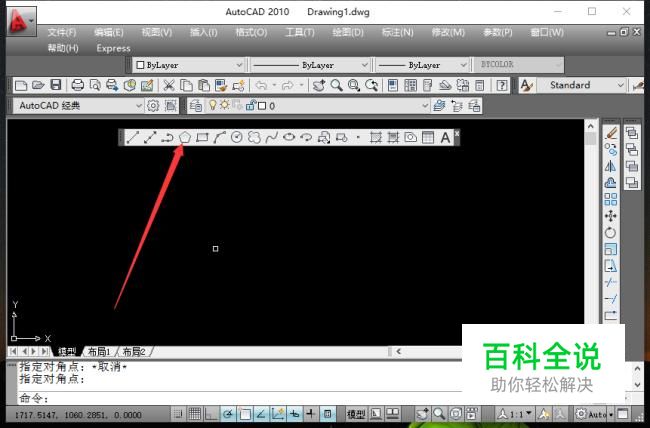Screen dimensions: 650x428
Task: Click the command line 命令: input area
Action: [x=240, y=399]
